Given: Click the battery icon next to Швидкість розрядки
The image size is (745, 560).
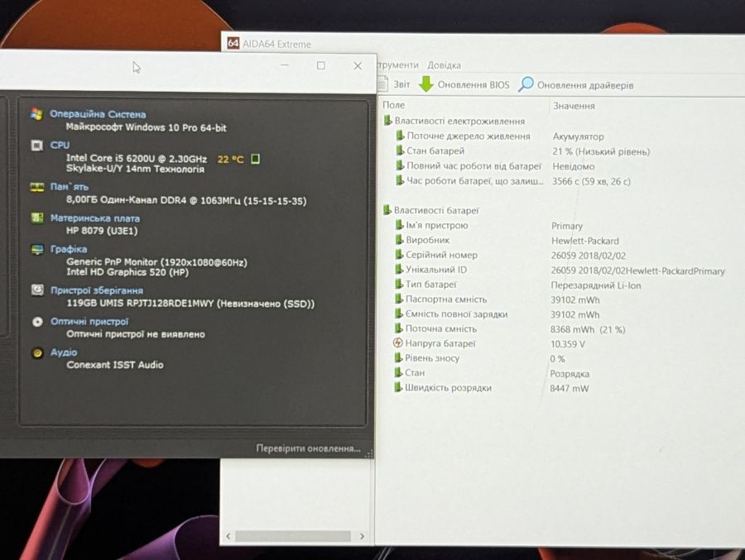Looking at the screenshot, I should pyautogui.click(x=398, y=387).
